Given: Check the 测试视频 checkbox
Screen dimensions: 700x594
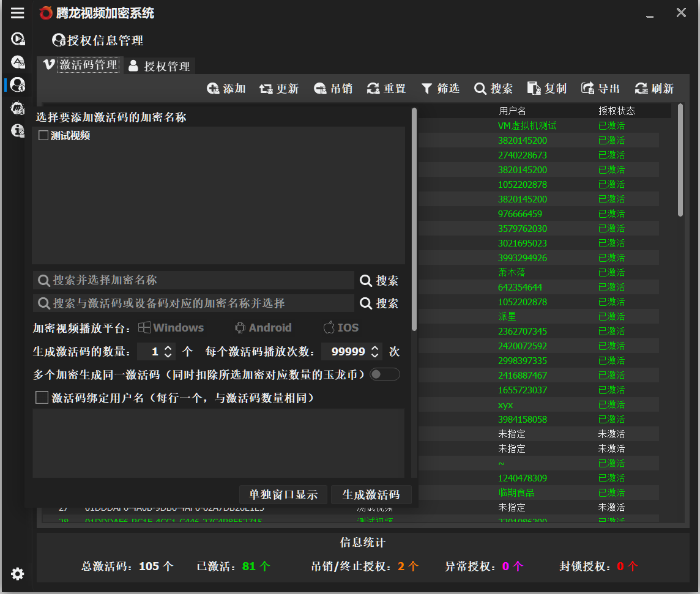Looking at the screenshot, I should (43, 135).
